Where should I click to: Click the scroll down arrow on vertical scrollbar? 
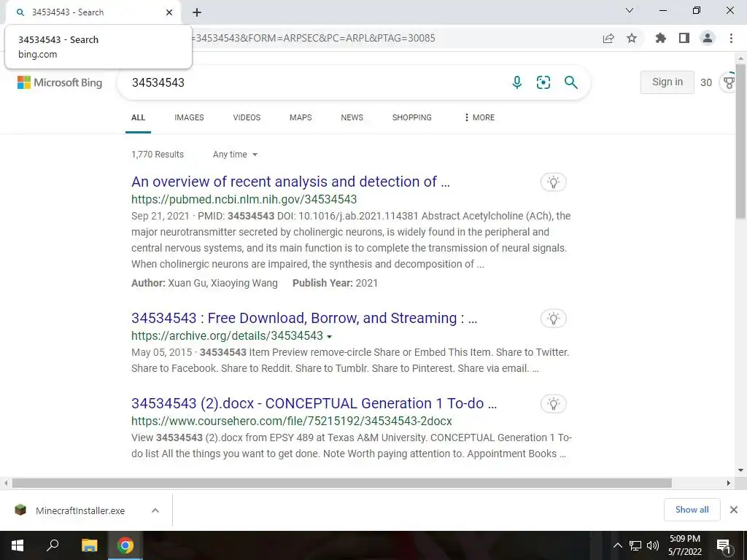[x=741, y=470]
